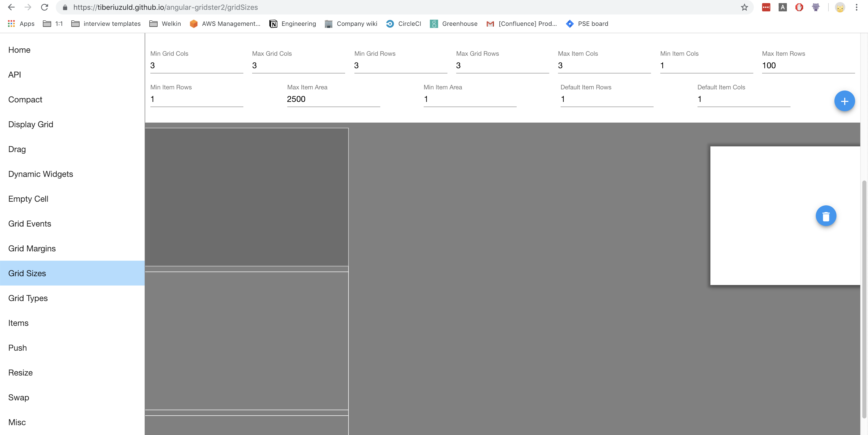Add a new widget using the blue plus button
This screenshot has height=435, width=868.
844,101
